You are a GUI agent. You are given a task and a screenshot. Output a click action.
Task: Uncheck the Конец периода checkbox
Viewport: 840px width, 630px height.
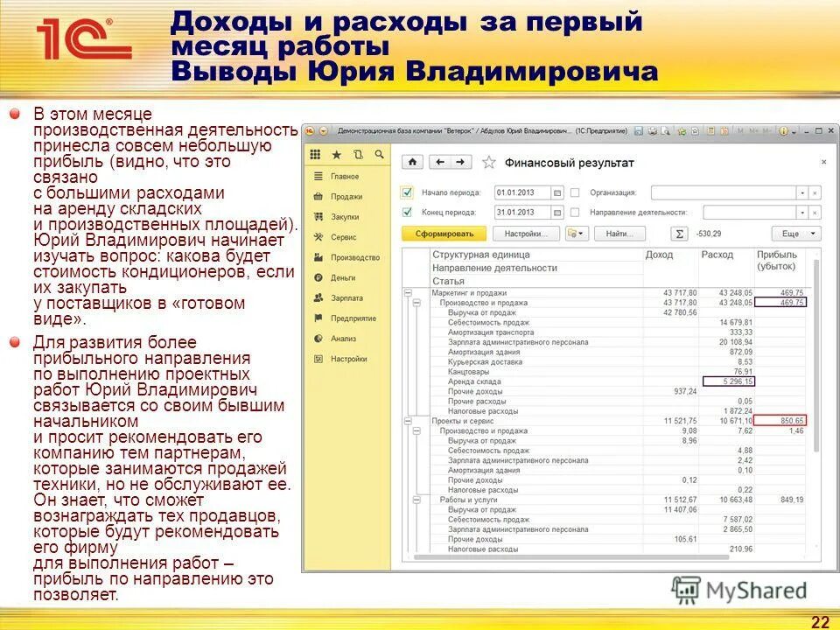click(x=408, y=210)
